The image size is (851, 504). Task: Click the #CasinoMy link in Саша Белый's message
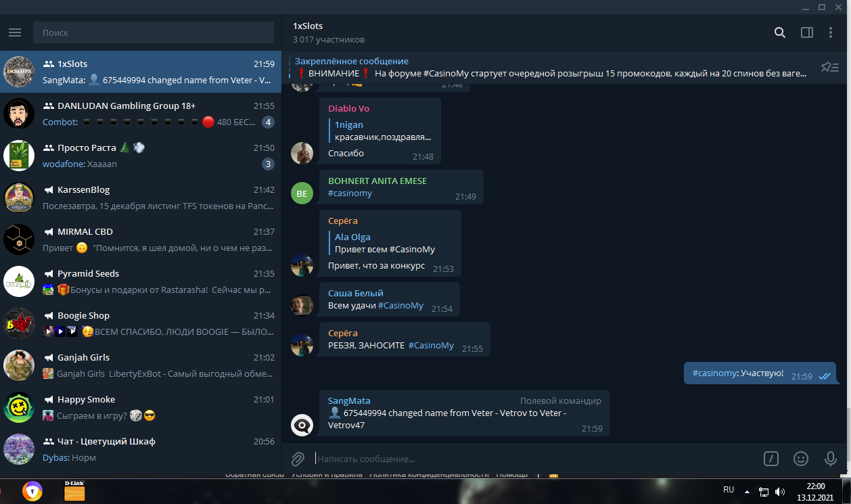point(400,306)
